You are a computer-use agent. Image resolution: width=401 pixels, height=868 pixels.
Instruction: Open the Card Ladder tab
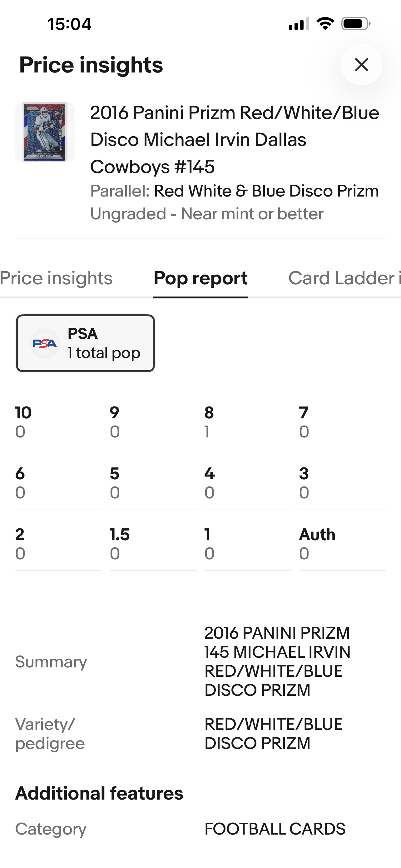[x=344, y=278]
